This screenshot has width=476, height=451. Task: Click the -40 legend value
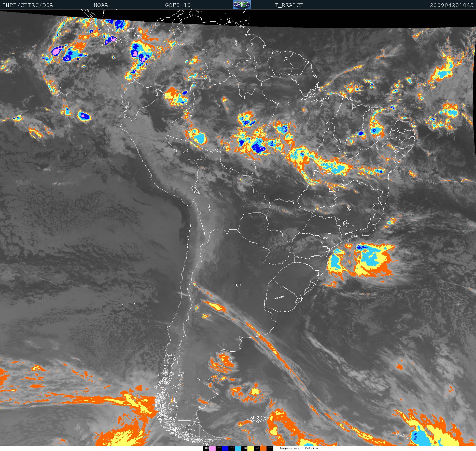click(257, 448)
